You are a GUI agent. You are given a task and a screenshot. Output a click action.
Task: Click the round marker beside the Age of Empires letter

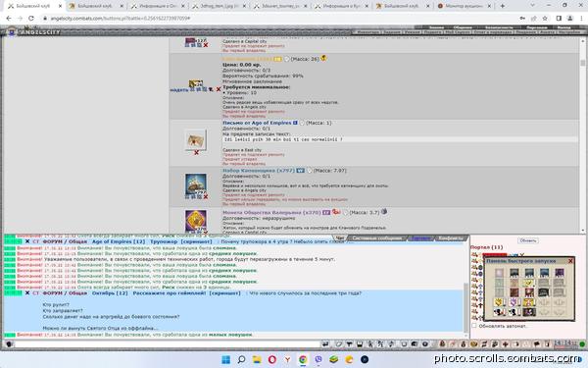click(x=302, y=123)
